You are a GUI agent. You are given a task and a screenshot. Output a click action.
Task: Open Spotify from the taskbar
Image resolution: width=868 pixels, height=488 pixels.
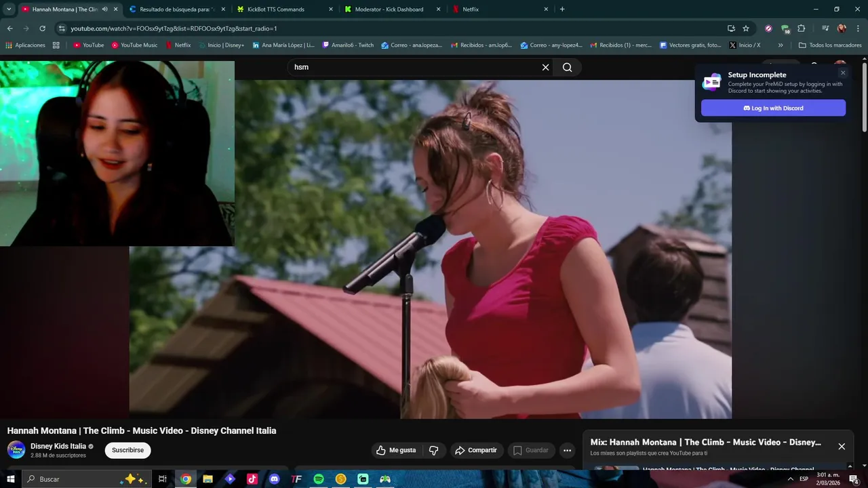click(319, 479)
